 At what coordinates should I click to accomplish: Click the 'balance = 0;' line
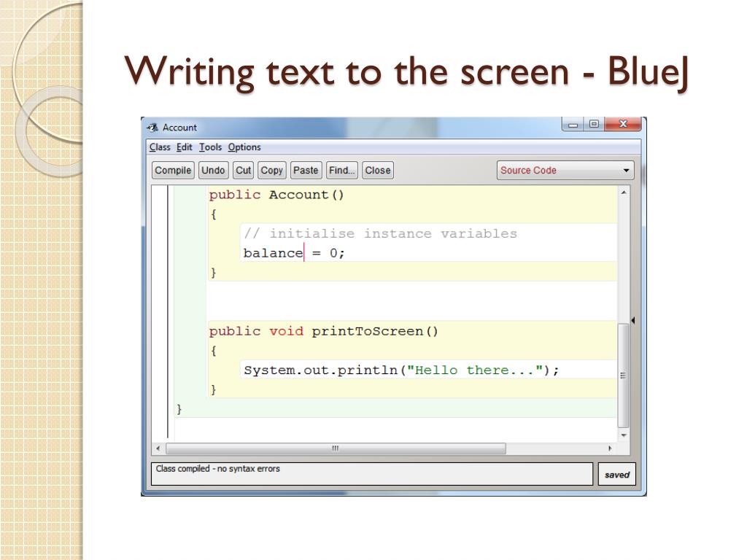point(294,253)
